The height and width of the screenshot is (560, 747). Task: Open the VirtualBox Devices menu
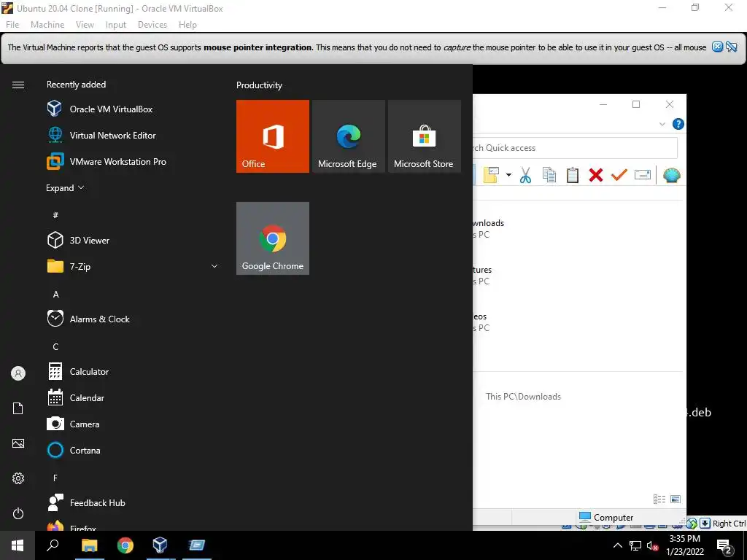[x=152, y=25]
